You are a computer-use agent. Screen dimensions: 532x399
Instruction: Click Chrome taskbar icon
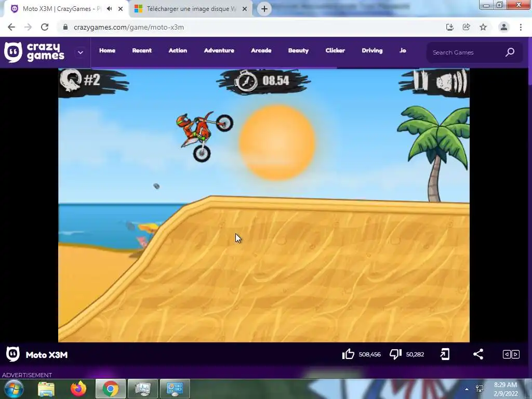pos(110,389)
